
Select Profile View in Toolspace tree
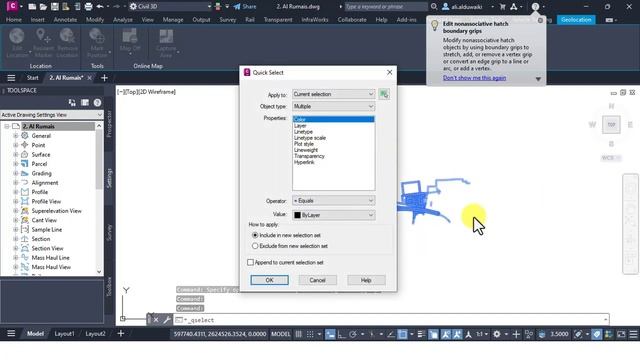[x=46, y=202]
